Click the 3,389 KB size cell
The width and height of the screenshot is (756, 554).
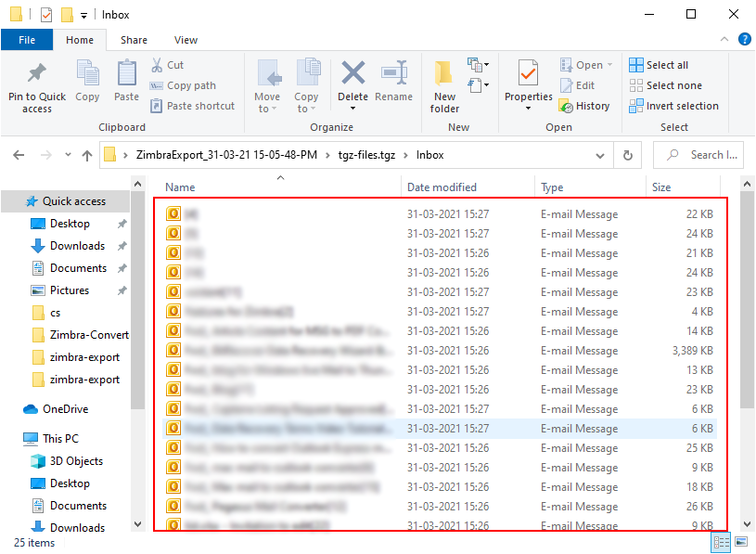point(692,351)
